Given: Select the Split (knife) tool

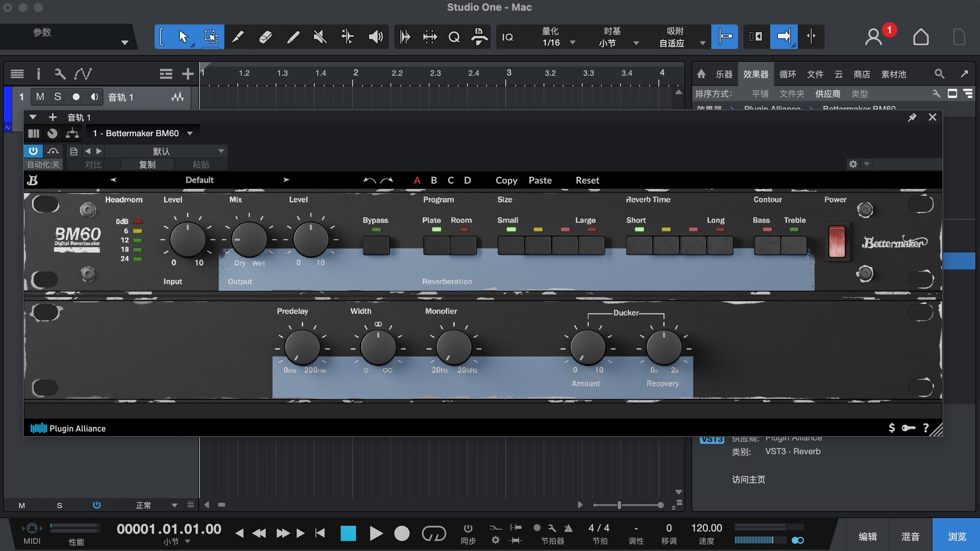Looking at the screenshot, I should pos(238,37).
